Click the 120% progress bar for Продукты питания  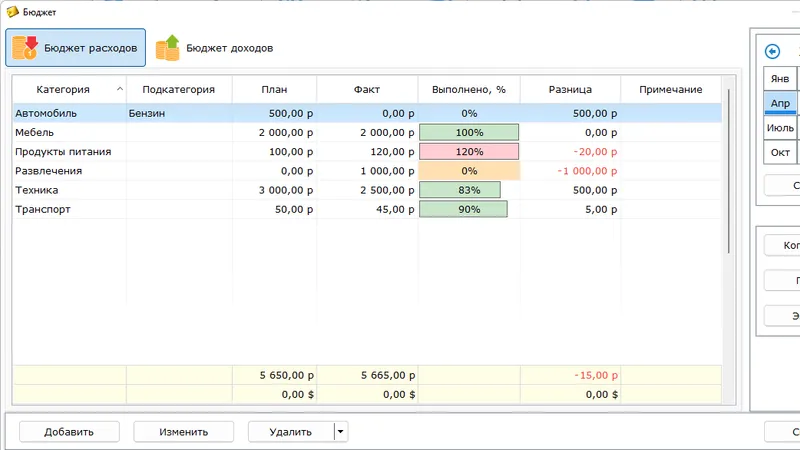(x=469, y=152)
